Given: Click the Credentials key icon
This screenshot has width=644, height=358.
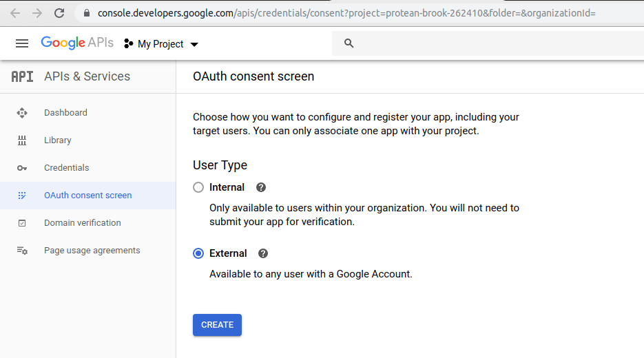Looking at the screenshot, I should tap(22, 168).
